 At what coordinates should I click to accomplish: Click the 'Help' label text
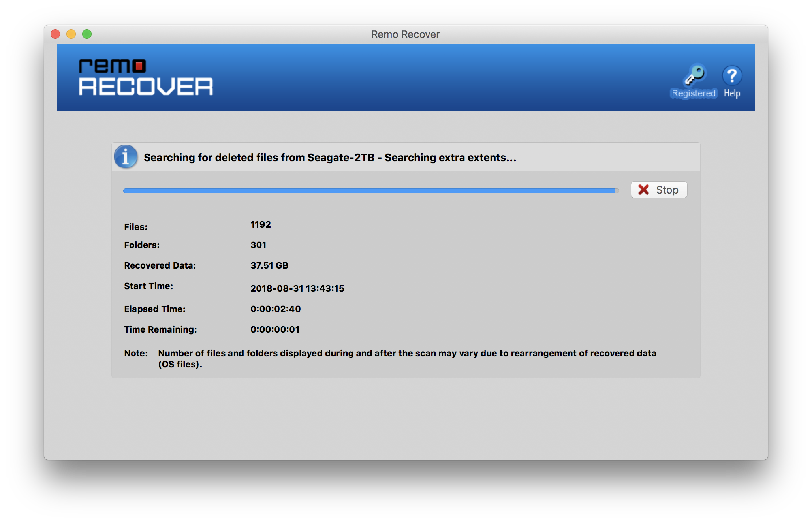click(x=732, y=94)
